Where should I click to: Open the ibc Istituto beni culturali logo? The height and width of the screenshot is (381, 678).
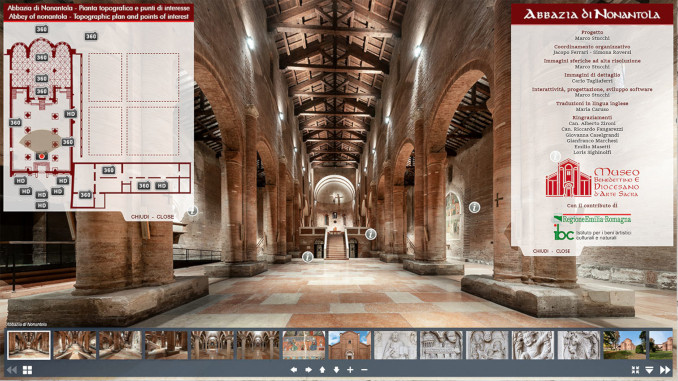[592, 233]
